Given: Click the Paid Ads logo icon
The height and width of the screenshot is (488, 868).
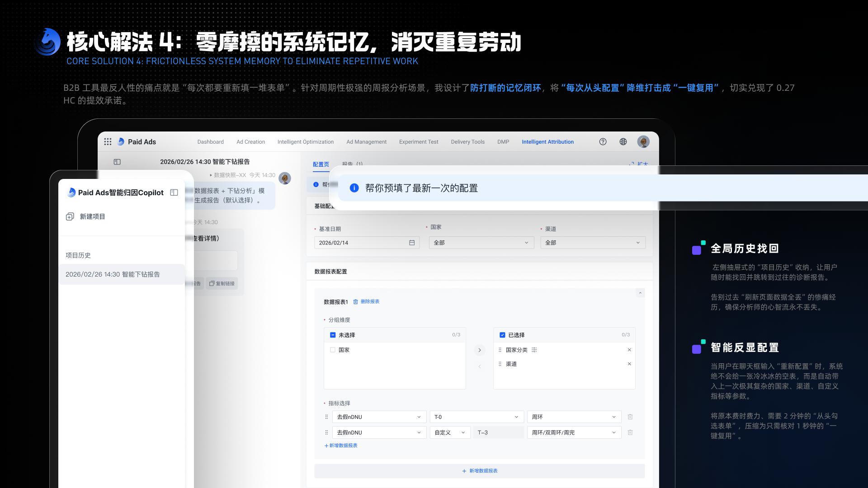Looking at the screenshot, I should (x=121, y=141).
